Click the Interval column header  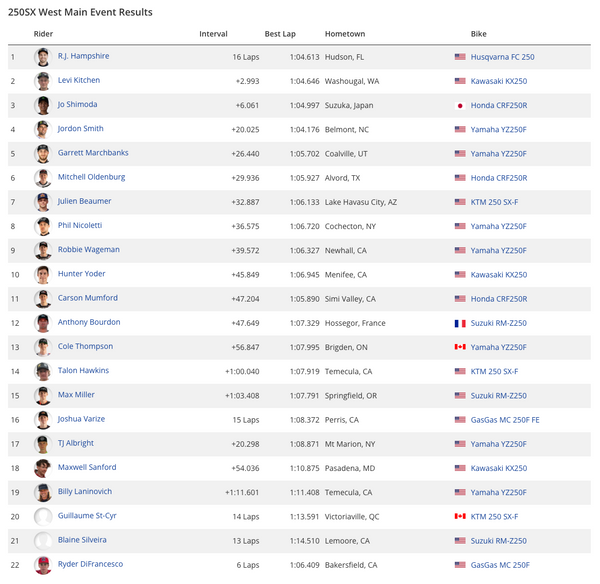point(213,34)
